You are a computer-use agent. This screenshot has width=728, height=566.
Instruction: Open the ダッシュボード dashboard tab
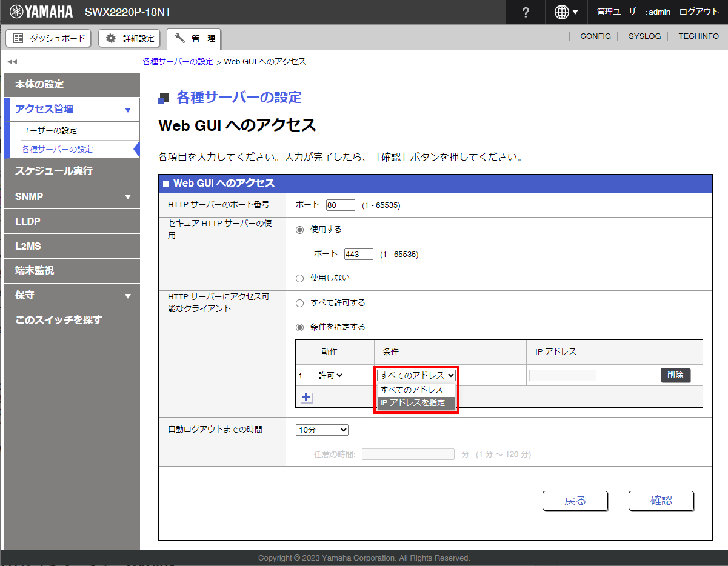click(48, 38)
